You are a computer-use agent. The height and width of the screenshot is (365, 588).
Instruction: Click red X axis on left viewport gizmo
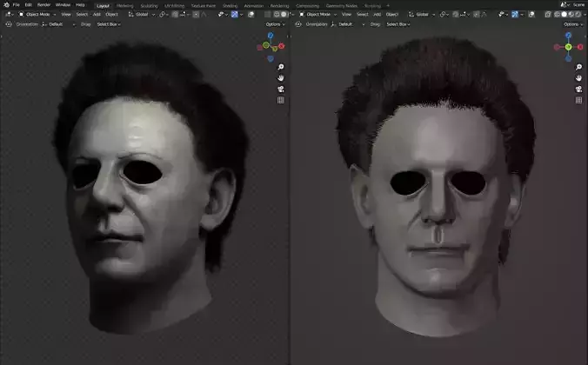(281, 46)
